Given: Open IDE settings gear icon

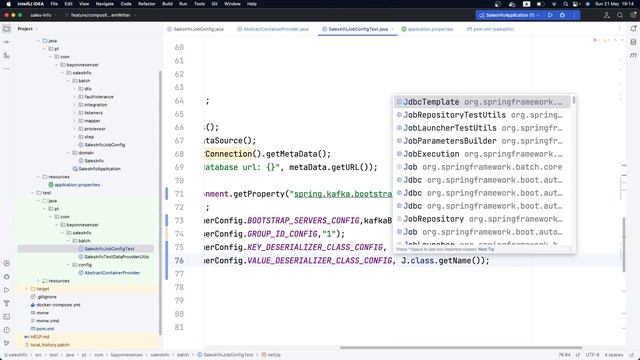Looking at the screenshot, I should (x=633, y=15).
